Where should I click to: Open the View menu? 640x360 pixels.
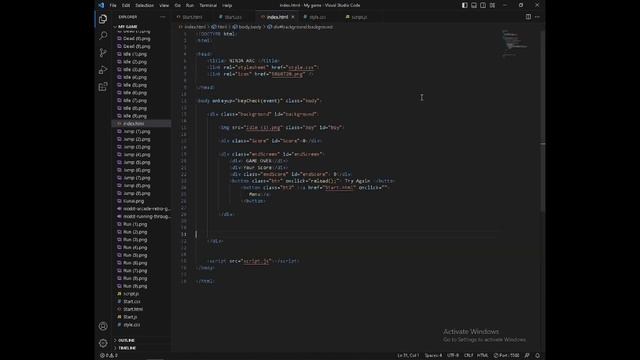click(x=164, y=5)
